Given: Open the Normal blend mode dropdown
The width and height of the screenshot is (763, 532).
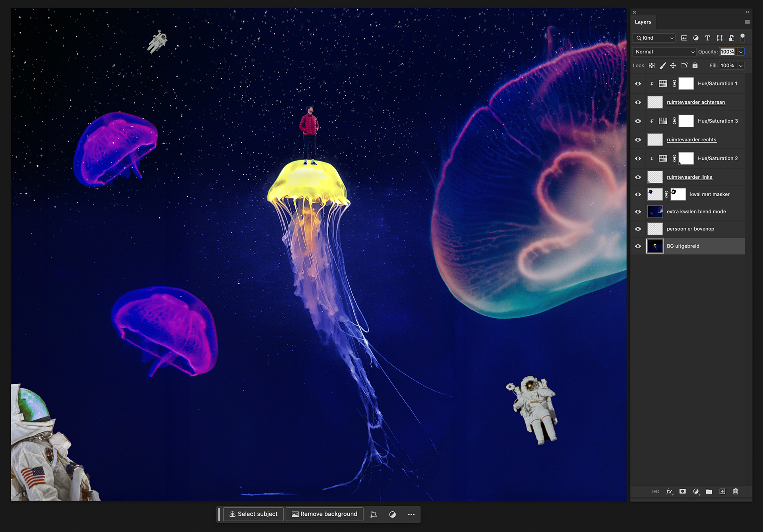Looking at the screenshot, I should [x=664, y=52].
